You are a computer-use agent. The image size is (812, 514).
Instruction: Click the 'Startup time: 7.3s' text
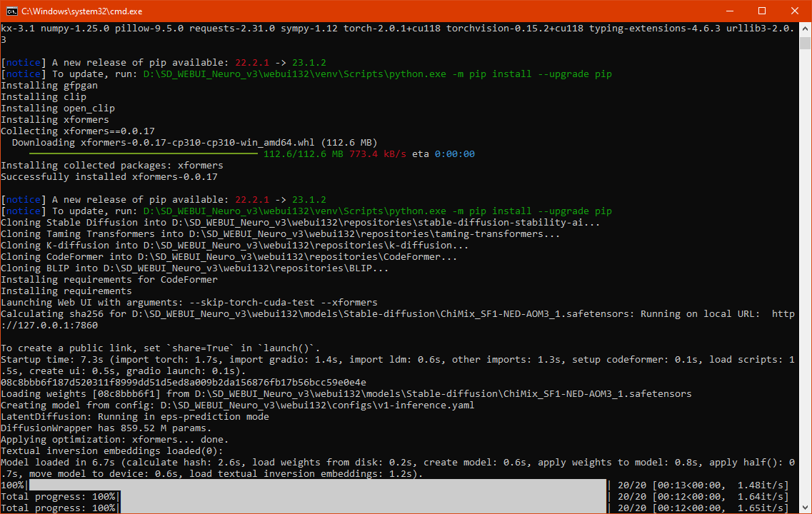[x=52, y=359]
